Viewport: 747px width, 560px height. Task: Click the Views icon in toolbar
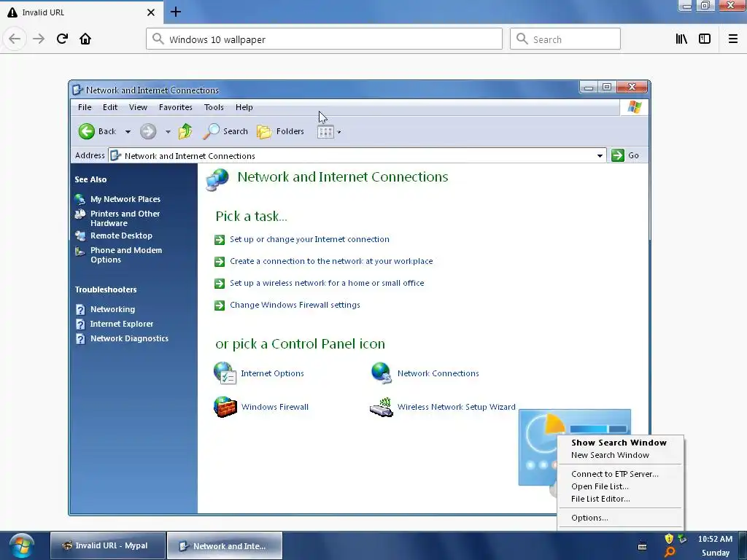pos(325,132)
